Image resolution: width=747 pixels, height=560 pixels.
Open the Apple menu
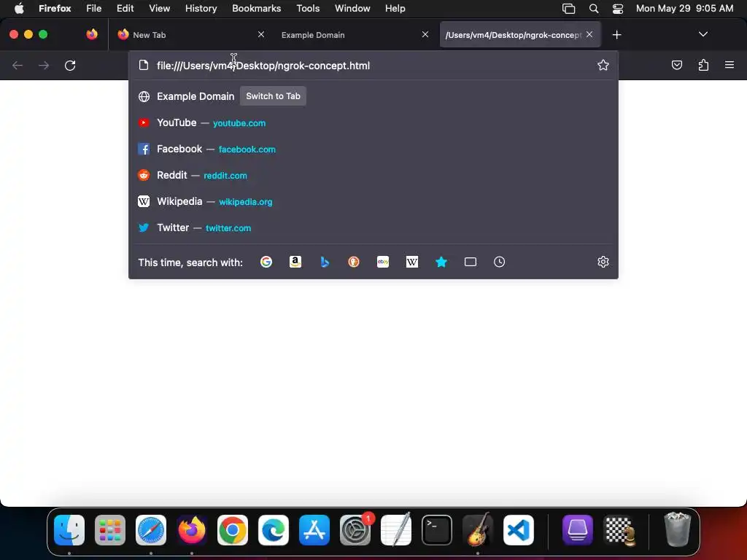tap(19, 9)
